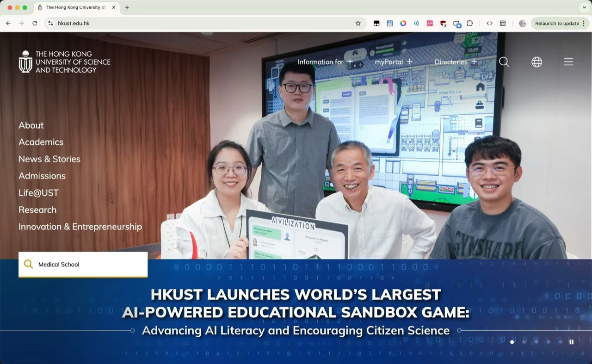Open a new browser tab with plus
The height and width of the screenshot is (364, 592).
[127, 7]
